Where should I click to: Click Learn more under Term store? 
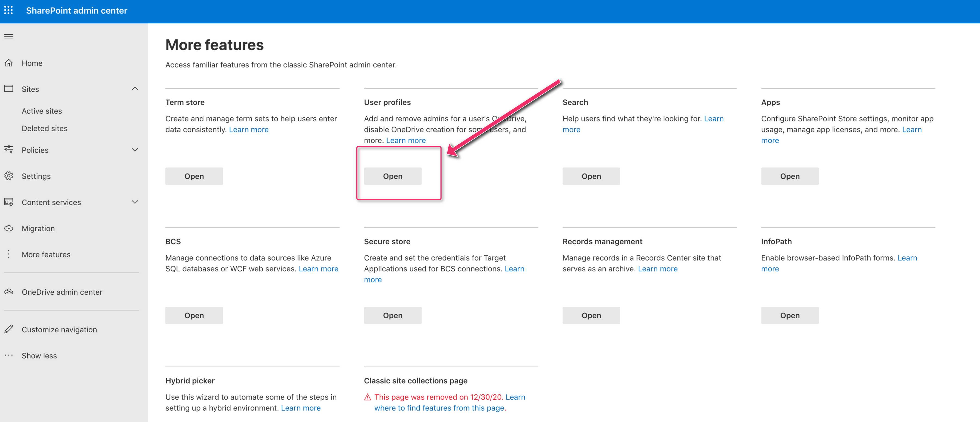coord(249,130)
